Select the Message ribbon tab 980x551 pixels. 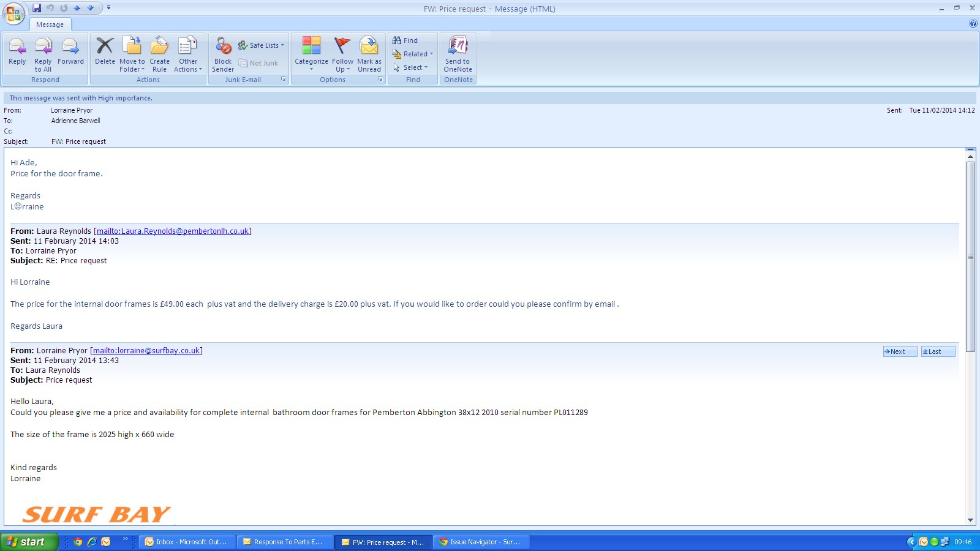[x=50, y=24]
